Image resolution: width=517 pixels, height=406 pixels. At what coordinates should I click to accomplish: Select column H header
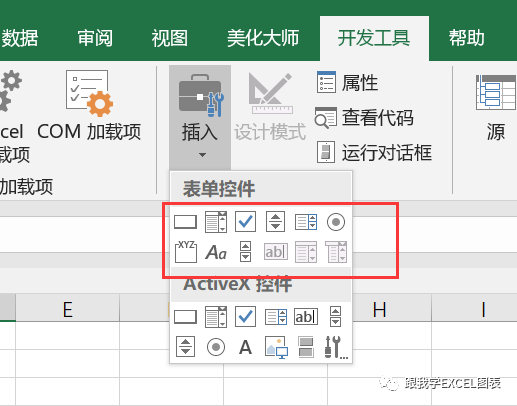(x=380, y=308)
